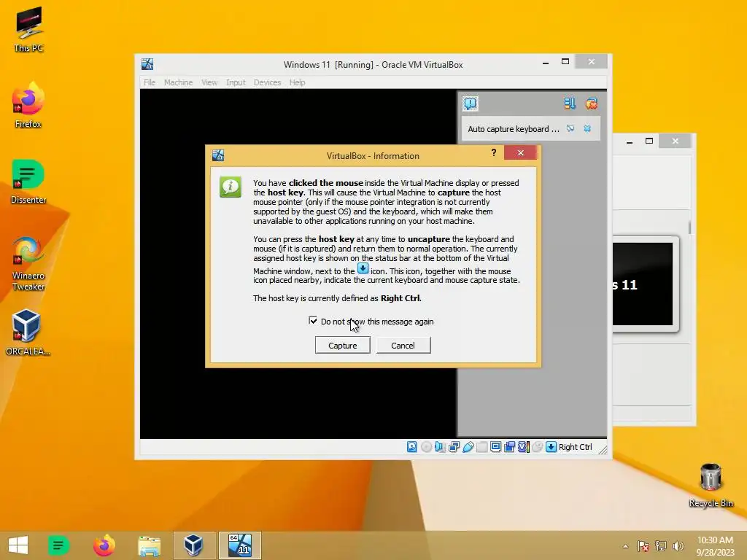
Task: Close the VirtualBox Information dialog
Action: click(520, 153)
